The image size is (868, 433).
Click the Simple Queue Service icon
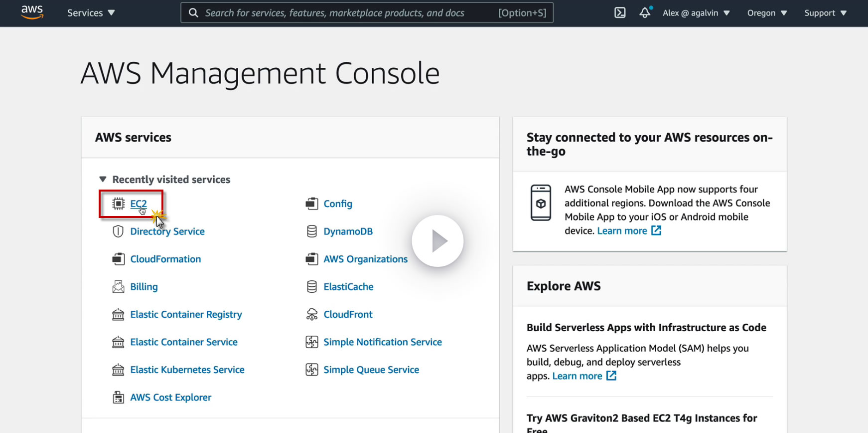(312, 370)
